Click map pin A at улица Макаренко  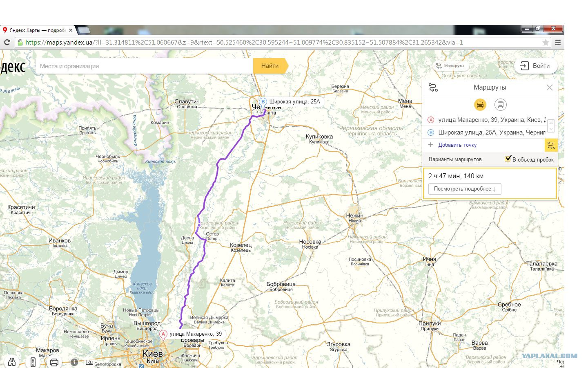point(163,335)
